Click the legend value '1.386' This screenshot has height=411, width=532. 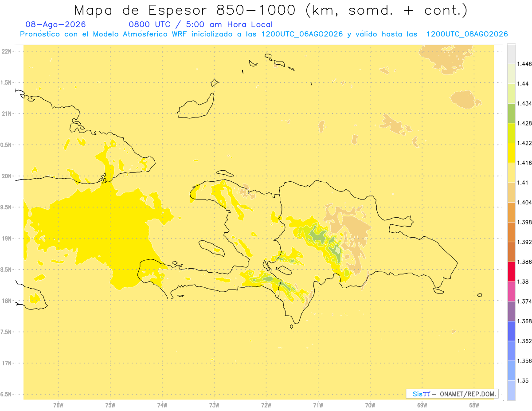524,262
